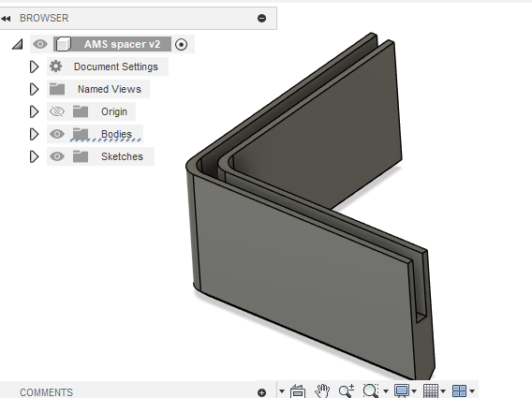Select the Origin label
Screen dimensions: 532x398
(x=114, y=111)
